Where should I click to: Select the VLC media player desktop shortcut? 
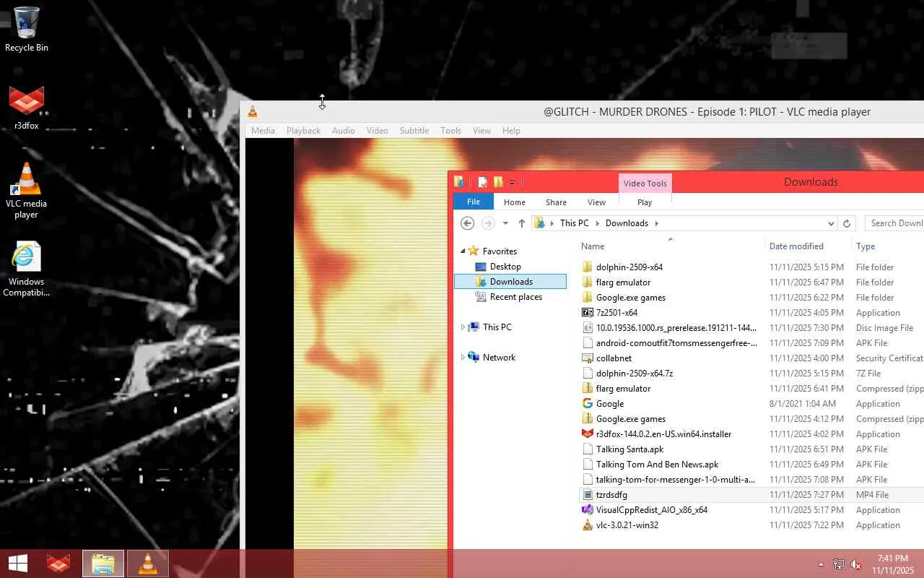[27, 190]
